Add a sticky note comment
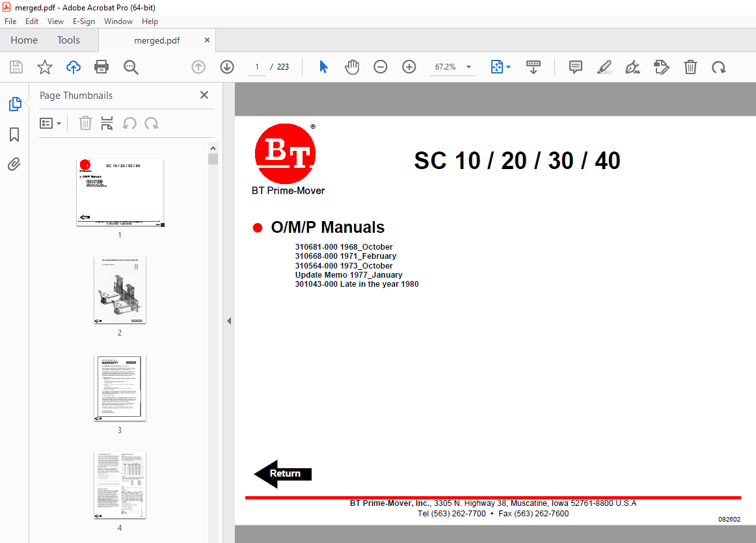 click(x=576, y=67)
